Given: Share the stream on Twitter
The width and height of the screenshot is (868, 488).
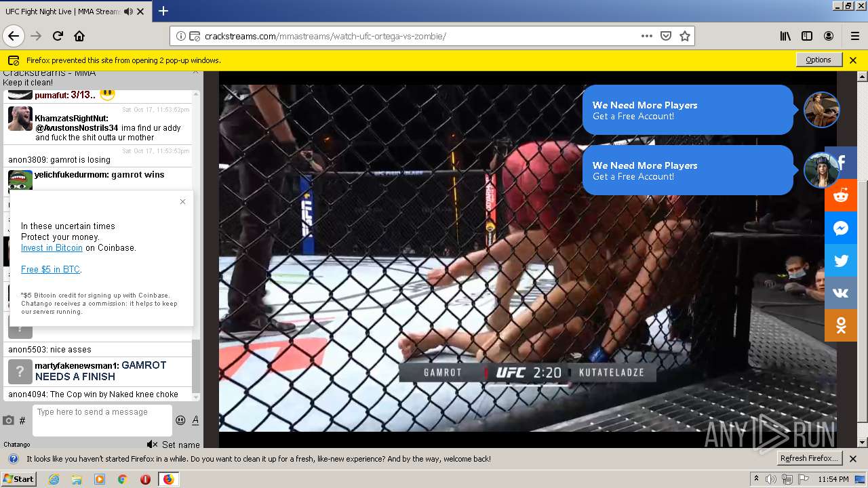Looking at the screenshot, I should [x=841, y=260].
